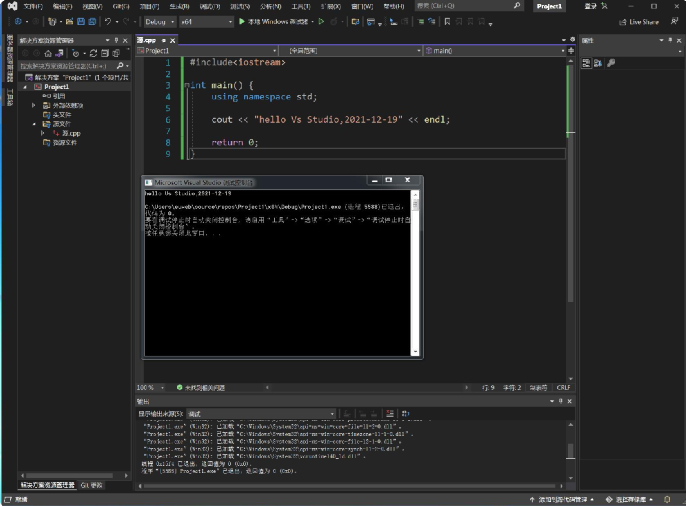Click the no-issues-found green check indicator
The image size is (686, 506).
coord(180,387)
